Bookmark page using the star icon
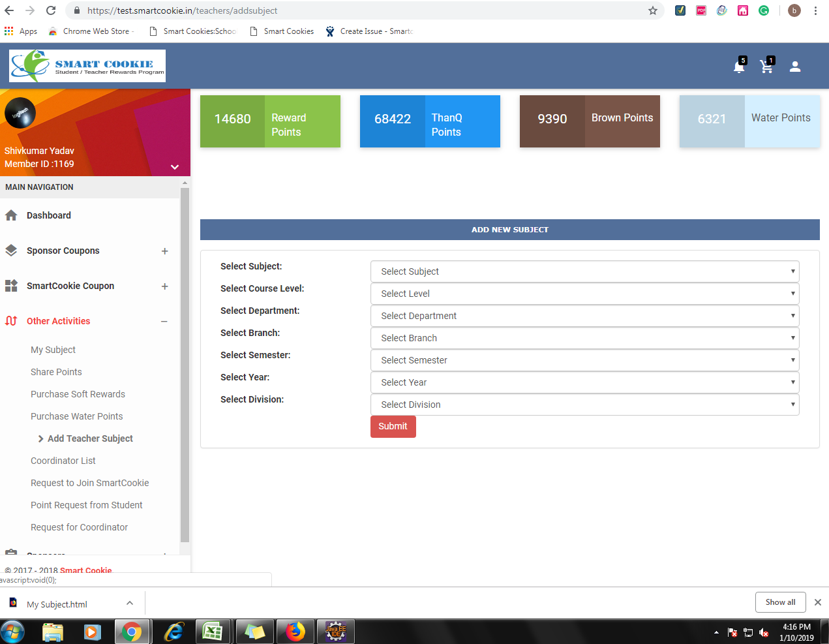Image resolution: width=829 pixels, height=644 pixels. [x=653, y=10]
